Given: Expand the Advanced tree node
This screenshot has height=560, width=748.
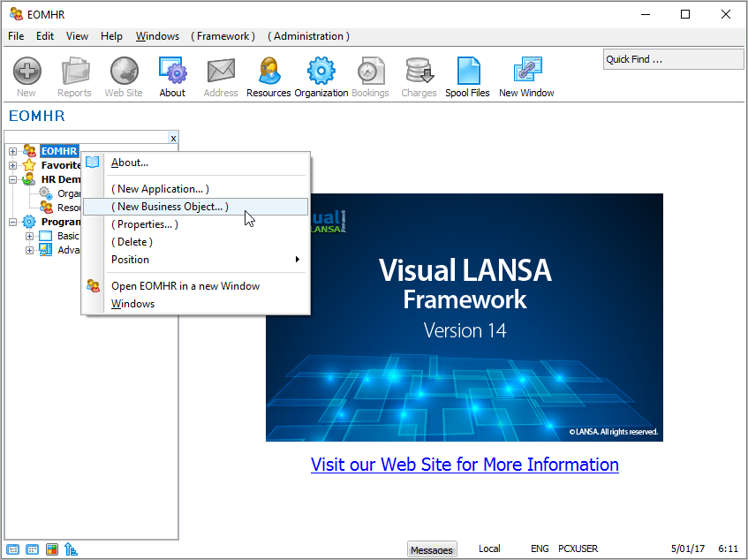Looking at the screenshot, I should [29, 250].
